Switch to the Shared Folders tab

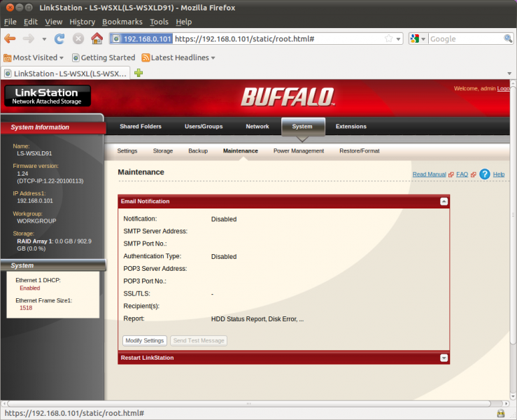(x=141, y=127)
